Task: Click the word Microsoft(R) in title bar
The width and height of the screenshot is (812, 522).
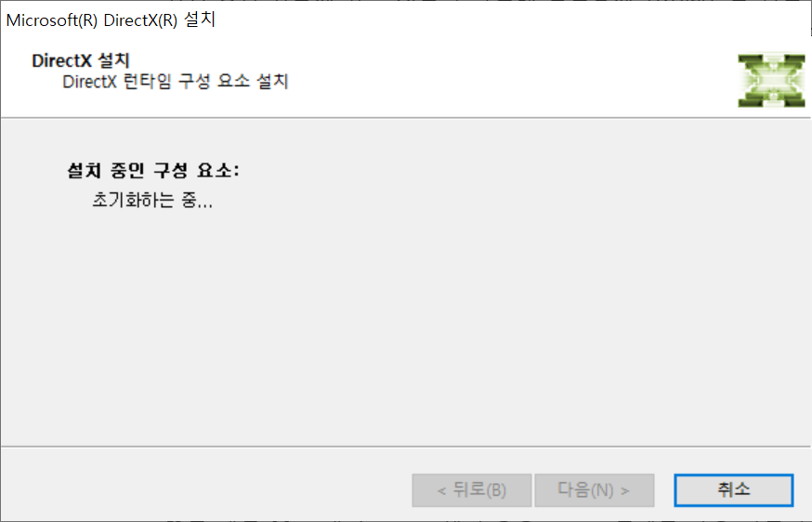Action: click(x=52, y=20)
